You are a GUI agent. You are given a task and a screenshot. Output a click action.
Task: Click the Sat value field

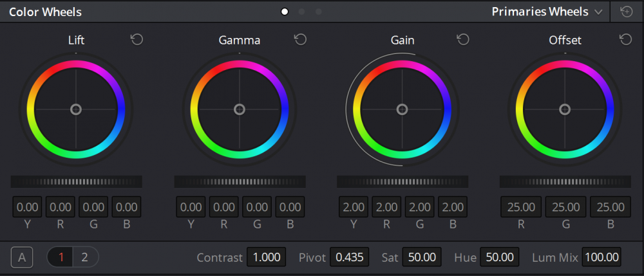[422, 257]
